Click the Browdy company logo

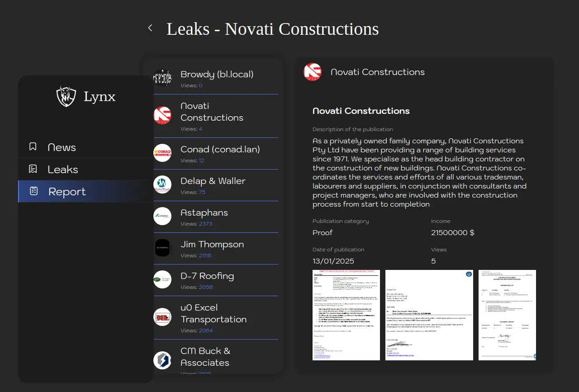(x=162, y=78)
